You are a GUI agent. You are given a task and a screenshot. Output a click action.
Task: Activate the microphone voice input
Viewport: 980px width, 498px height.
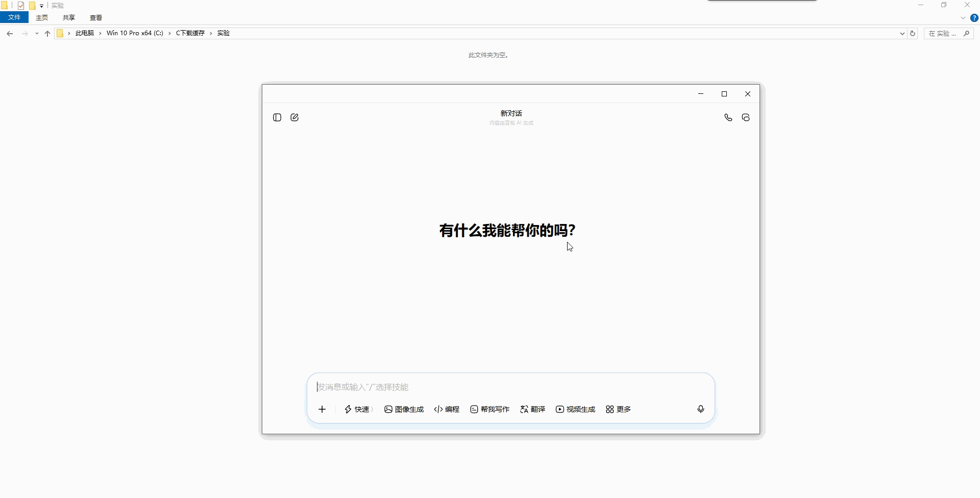coord(701,409)
